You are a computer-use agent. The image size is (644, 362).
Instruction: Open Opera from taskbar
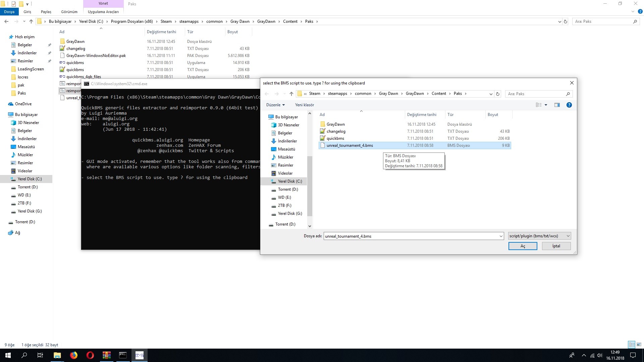point(90,355)
